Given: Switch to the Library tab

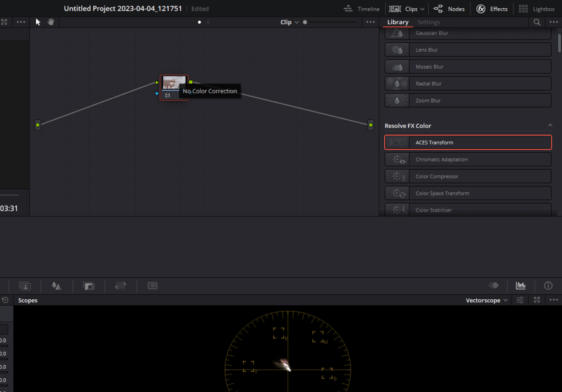Looking at the screenshot, I should pos(397,23).
